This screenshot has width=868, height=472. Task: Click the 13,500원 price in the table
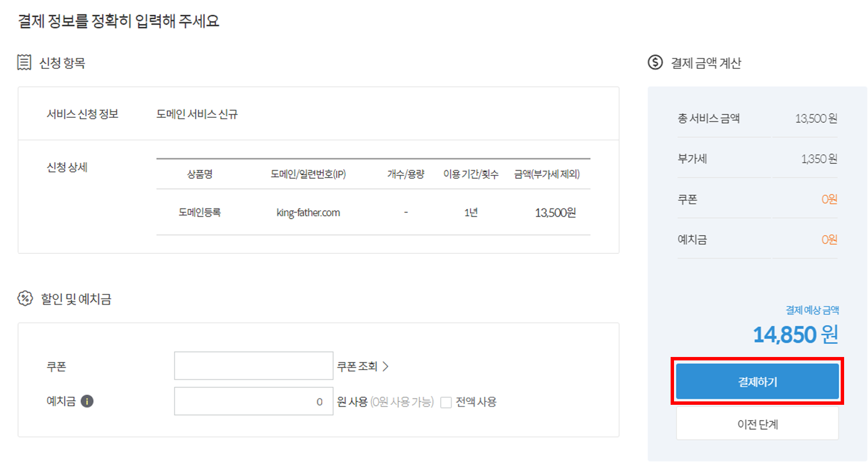click(x=555, y=212)
